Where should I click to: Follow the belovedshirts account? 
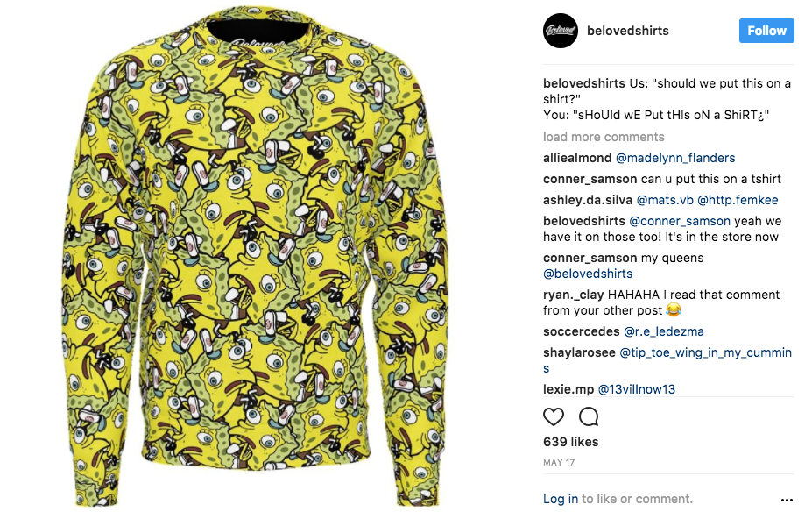click(766, 31)
